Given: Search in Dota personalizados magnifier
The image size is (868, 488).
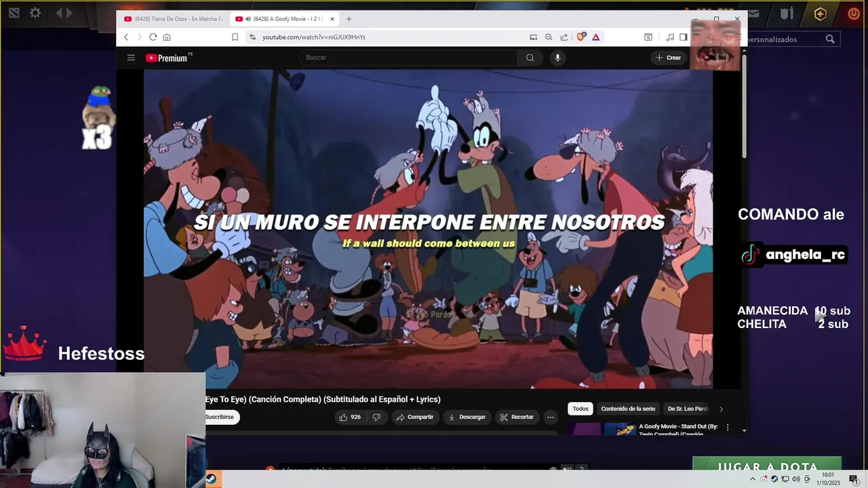Looking at the screenshot, I should click(x=830, y=39).
